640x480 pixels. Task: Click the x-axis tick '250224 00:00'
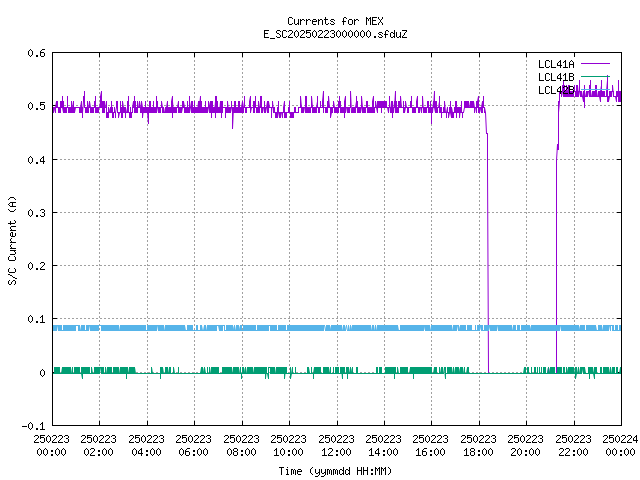pos(620,446)
